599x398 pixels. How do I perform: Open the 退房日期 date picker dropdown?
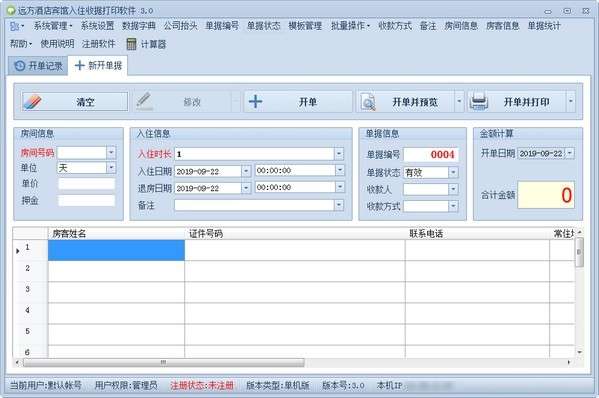tap(246, 188)
